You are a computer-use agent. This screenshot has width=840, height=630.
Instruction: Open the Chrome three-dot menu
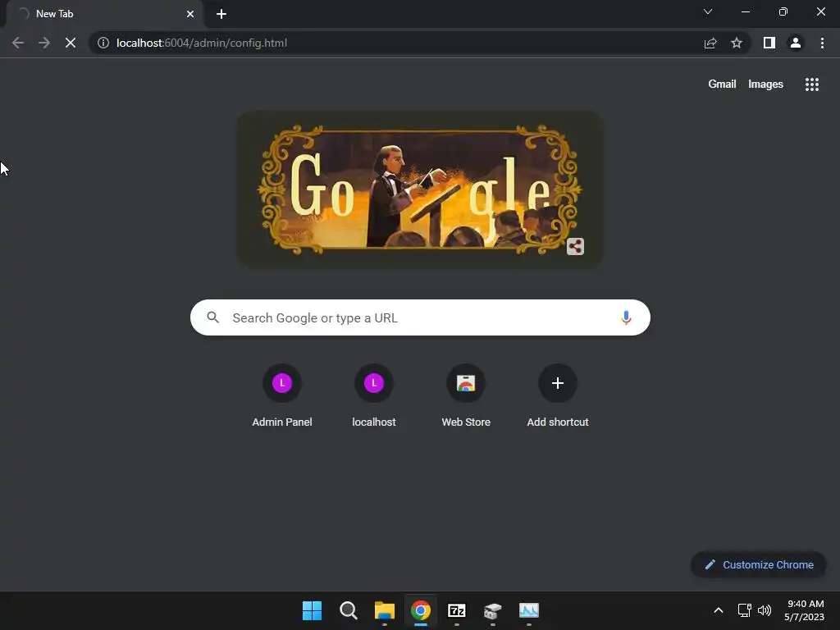coord(822,43)
